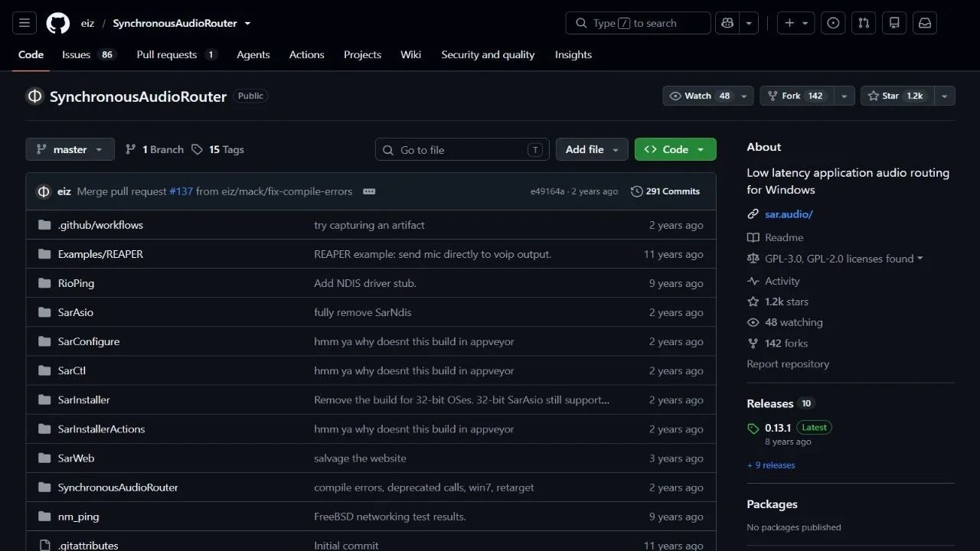Switch to the Actions tab

(x=306, y=54)
